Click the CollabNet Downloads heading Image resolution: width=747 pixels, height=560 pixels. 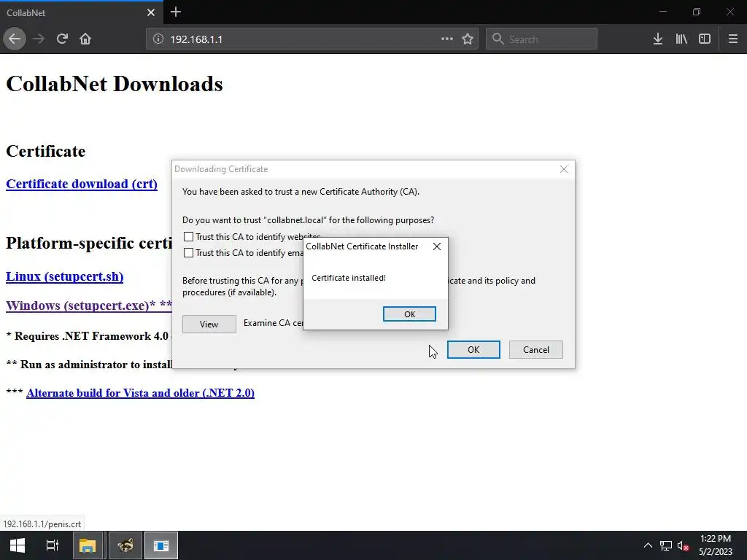115,84
